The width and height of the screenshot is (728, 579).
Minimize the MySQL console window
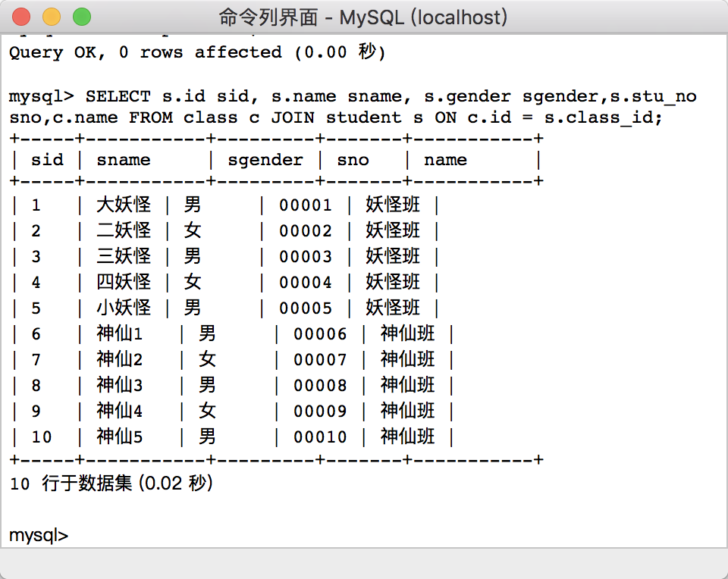(x=52, y=16)
